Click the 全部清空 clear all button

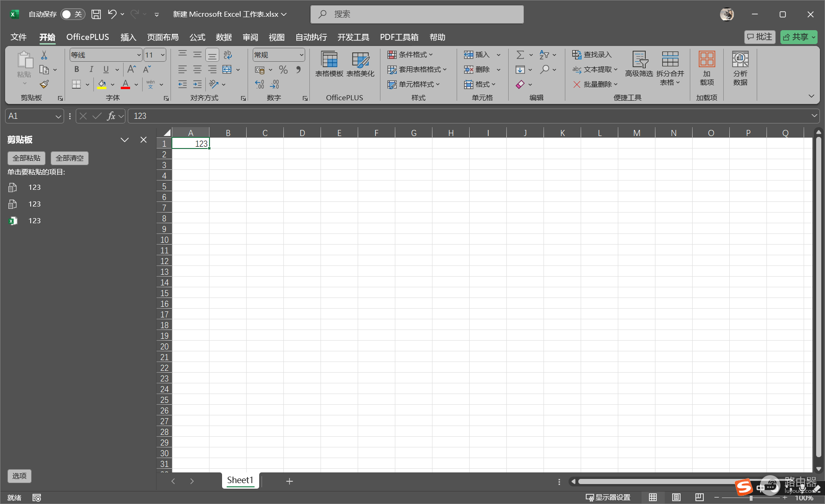coord(70,158)
